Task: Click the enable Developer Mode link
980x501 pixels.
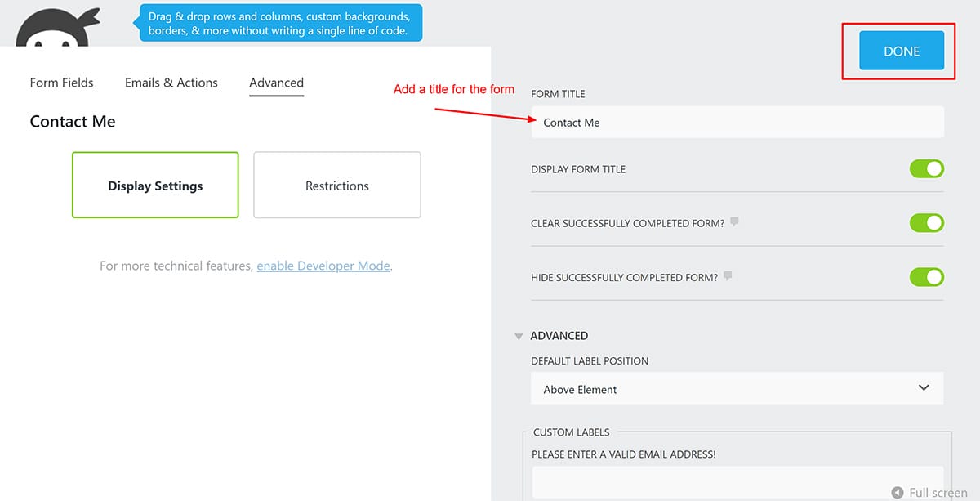Action: click(x=323, y=266)
